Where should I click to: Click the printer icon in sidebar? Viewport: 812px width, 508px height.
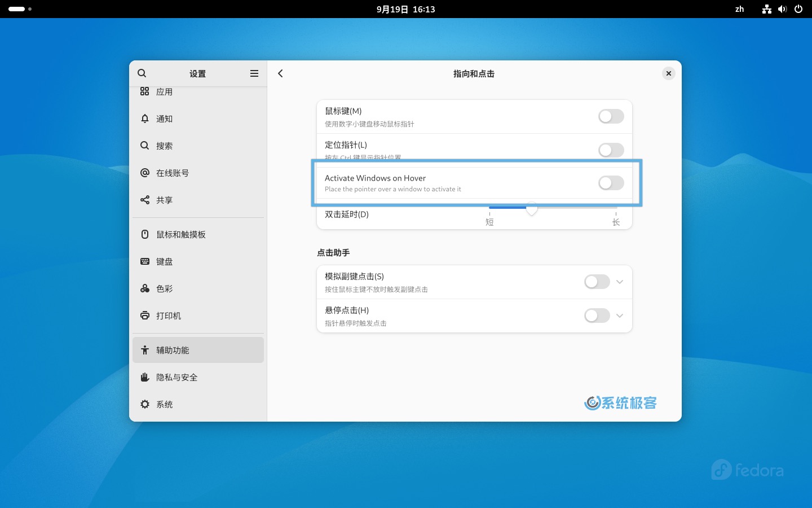click(145, 316)
